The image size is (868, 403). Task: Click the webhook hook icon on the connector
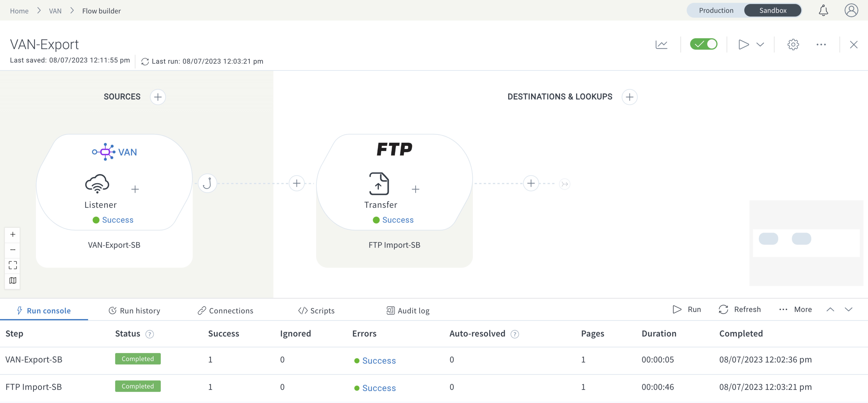point(207,183)
